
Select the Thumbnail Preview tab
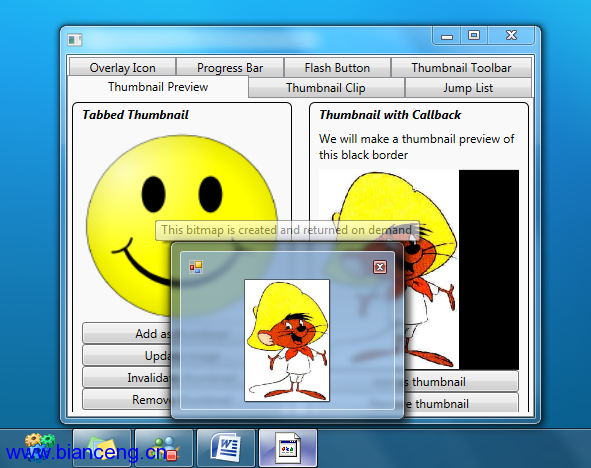point(158,87)
